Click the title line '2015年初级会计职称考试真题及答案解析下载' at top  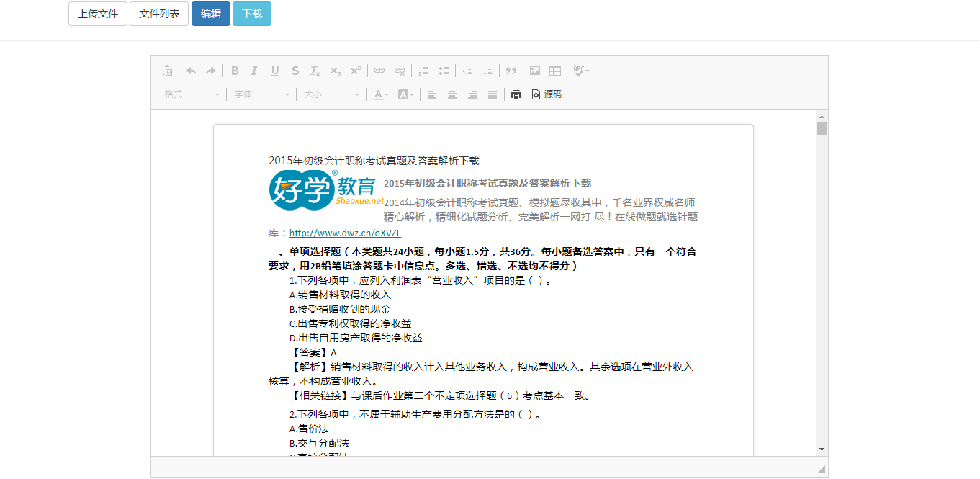(x=374, y=161)
